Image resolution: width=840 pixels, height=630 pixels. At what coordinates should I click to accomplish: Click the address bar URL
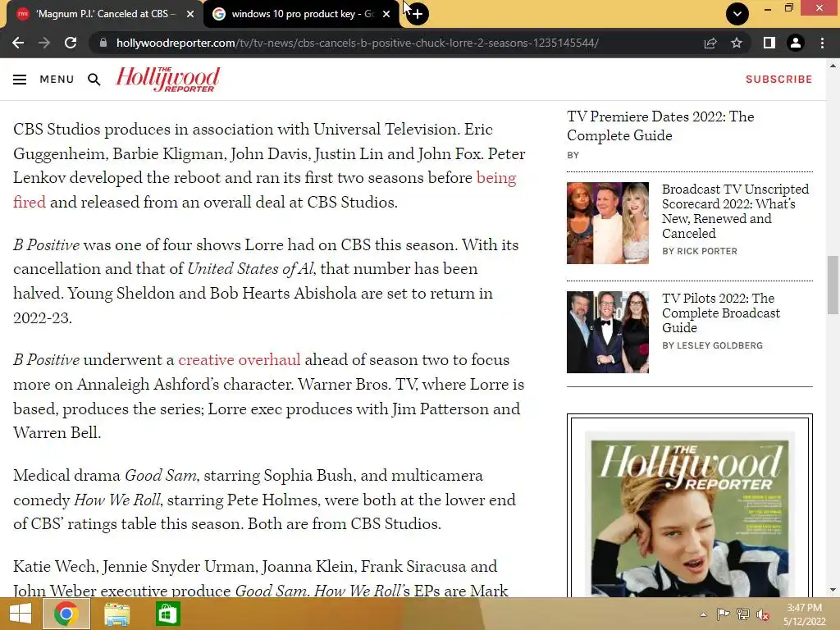[x=357, y=43]
